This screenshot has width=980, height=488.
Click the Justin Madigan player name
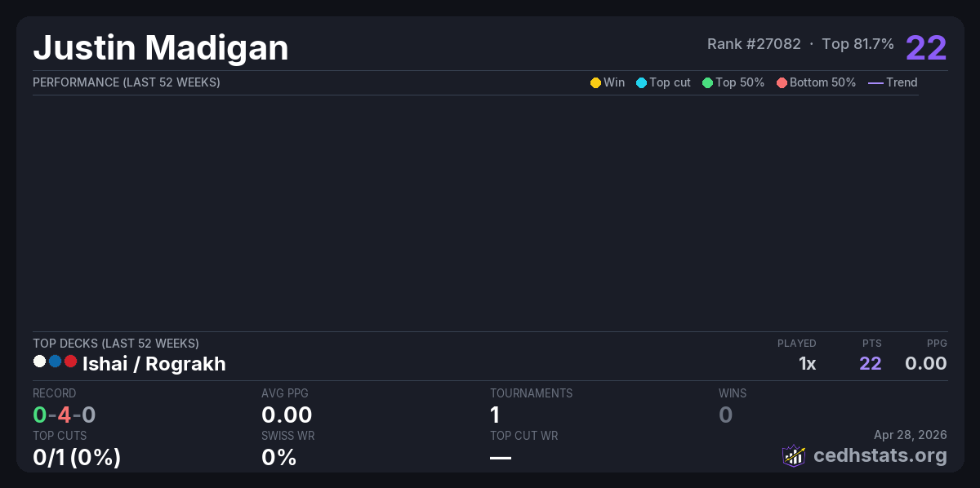click(161, 48)
